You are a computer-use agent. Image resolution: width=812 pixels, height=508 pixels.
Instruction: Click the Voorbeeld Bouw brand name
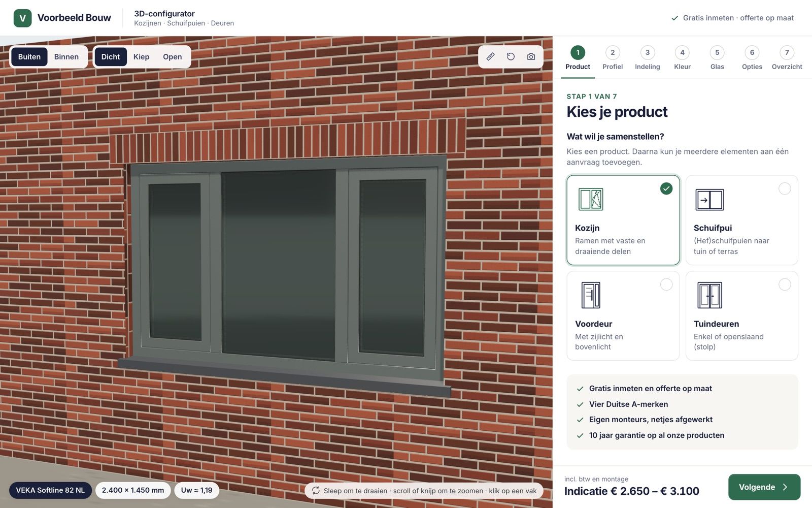(x=74, y=18)
